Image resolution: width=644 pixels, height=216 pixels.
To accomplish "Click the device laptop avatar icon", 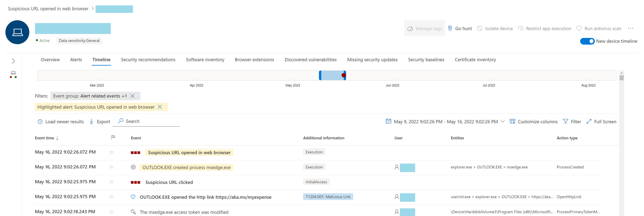I will [x=17, y=32].
